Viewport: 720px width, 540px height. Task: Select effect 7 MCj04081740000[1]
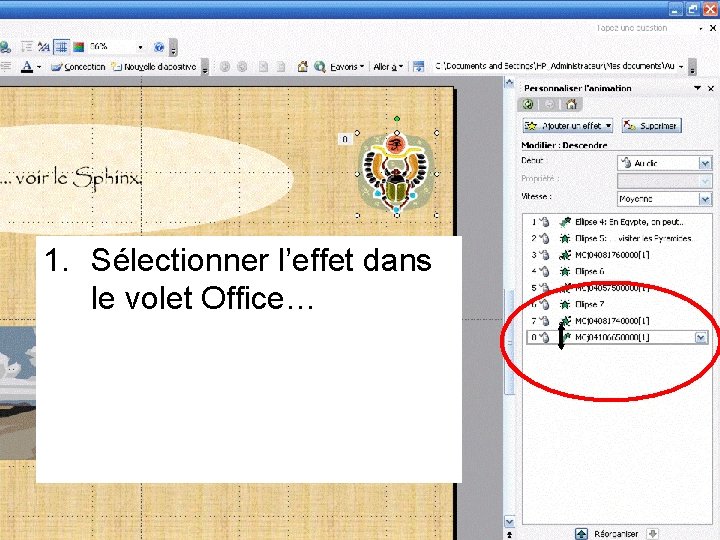pyautogui.click(x=618, y=321)
